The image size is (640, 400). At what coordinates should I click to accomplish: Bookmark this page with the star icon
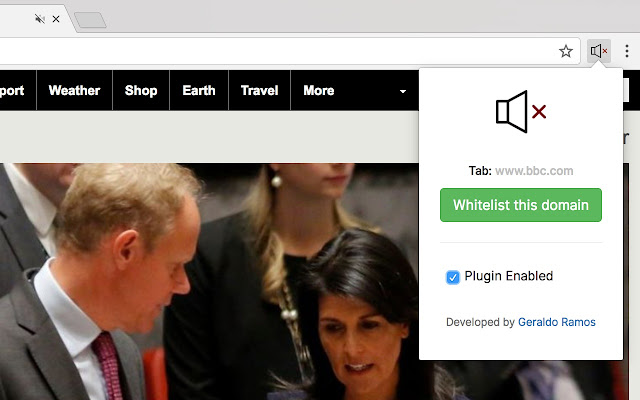coord(566,51)
